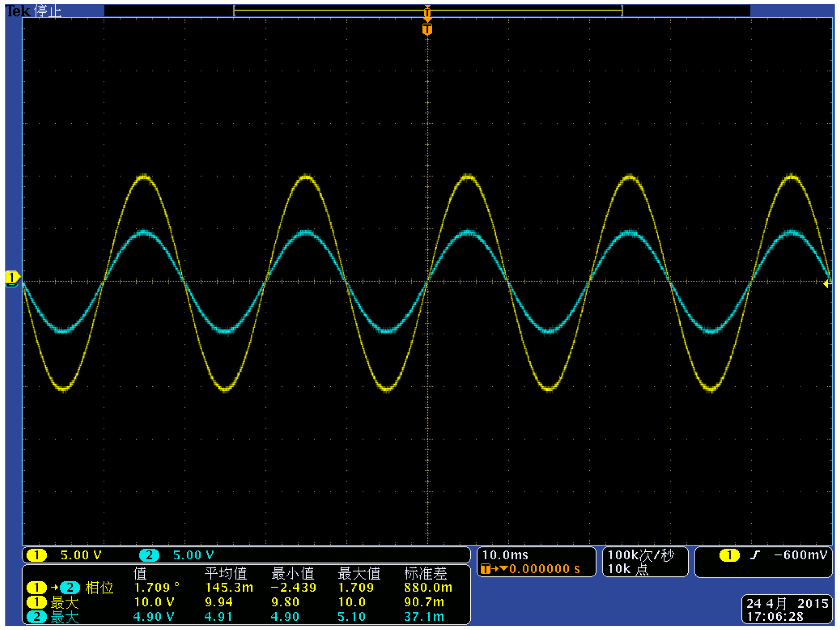Click the orange T delay icon before 0.000000 s
The image size is (840, 630).
click(x=485, y=569)
